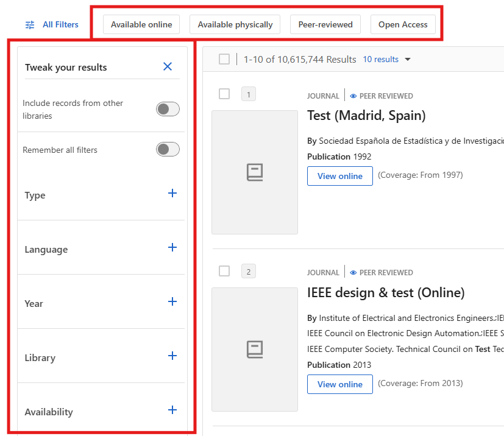The image size is (504, 436).
Task: Tick the checkbox for result 2
Action: 224,271
